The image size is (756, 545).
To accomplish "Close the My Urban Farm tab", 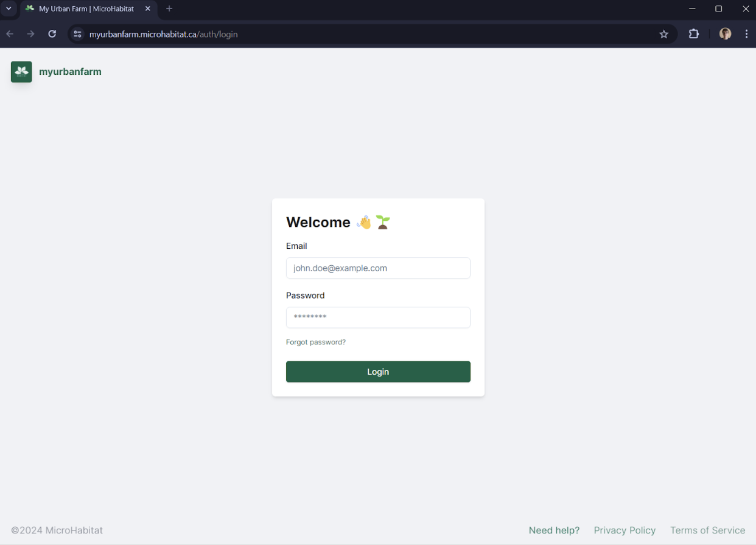I will [147, 9].
